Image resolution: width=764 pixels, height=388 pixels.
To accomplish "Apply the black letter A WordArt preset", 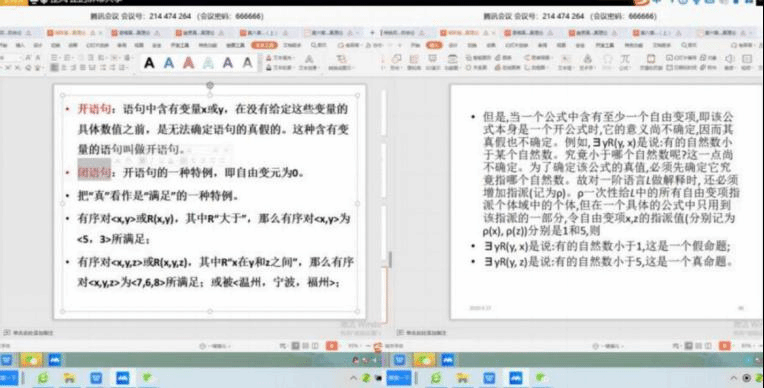I will coord(150,63).
